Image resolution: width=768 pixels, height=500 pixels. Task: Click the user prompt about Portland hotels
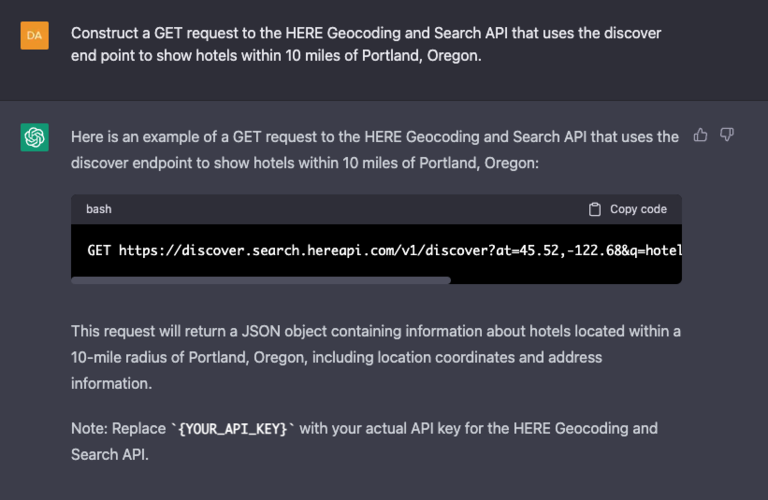(366, 44)
